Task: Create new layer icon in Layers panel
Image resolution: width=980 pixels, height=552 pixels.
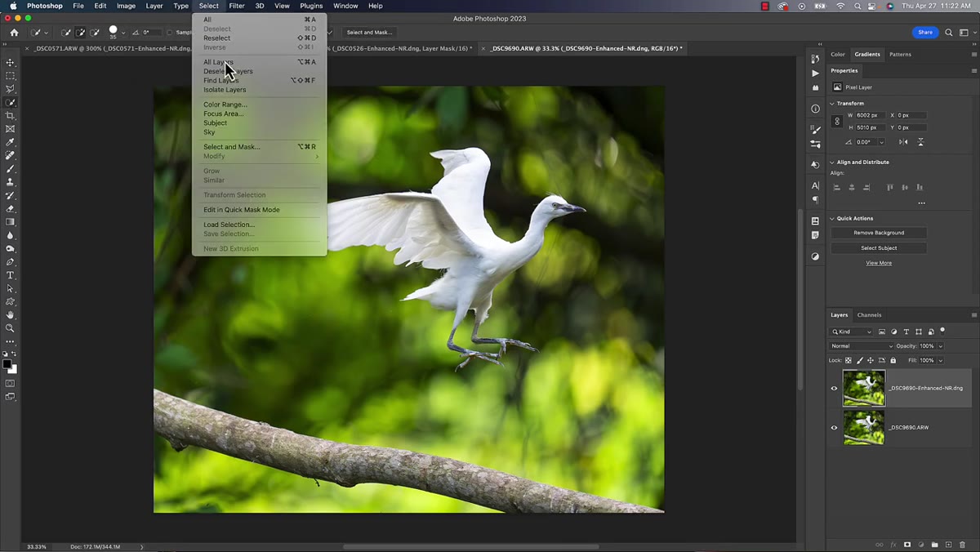Action: (x=948, y=545)
